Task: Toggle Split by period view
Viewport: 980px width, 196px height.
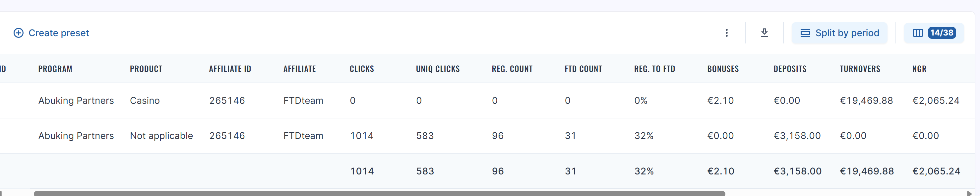Action: click(x=839, y=33)
